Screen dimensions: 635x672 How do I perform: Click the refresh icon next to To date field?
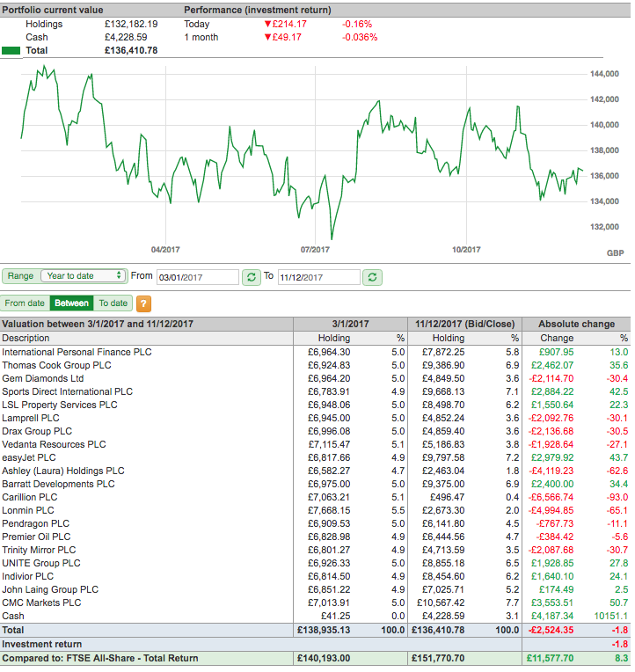click(372, 277)
